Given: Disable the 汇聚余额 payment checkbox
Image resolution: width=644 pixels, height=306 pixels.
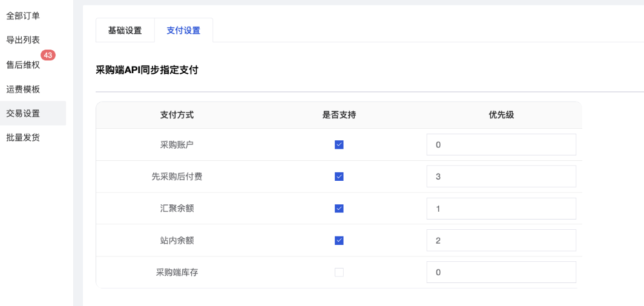Looking at the screenshot, I should click(339, 209).
